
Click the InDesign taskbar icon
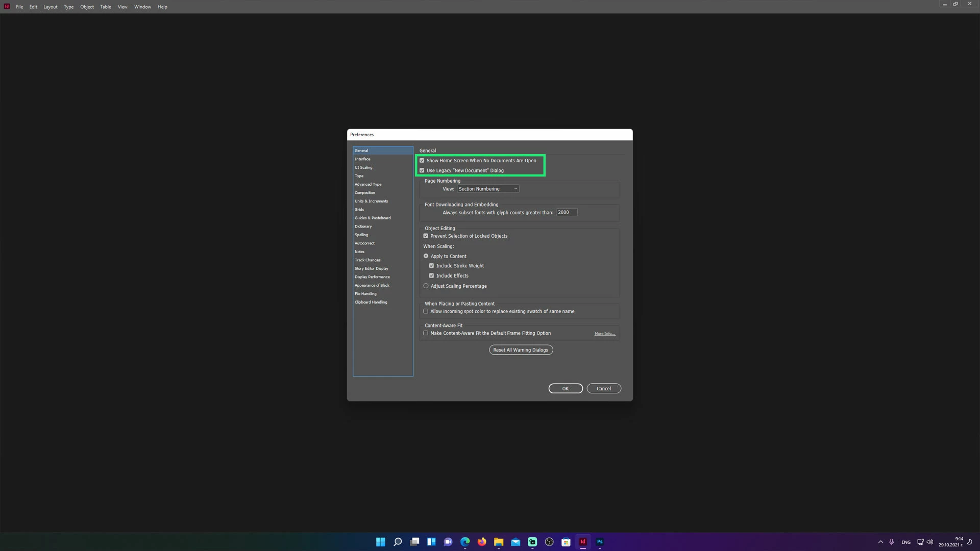tap(583, 542)
